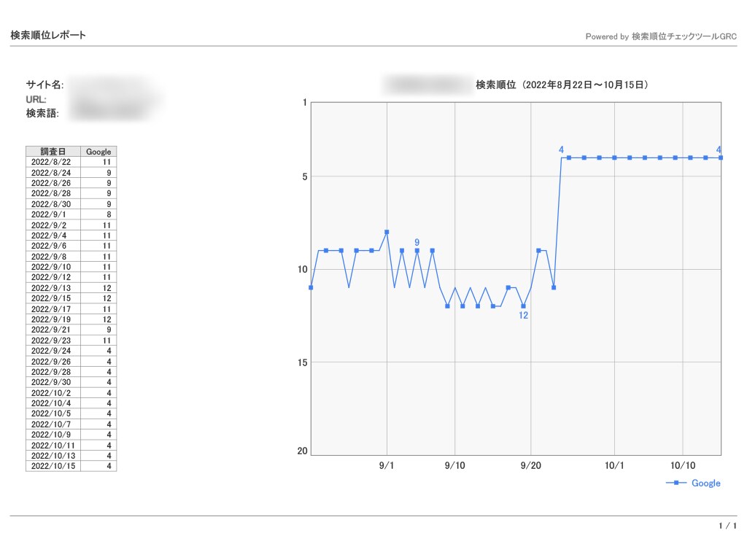
Task: Click the 調査日 table column header
Action: coord(53,152)
